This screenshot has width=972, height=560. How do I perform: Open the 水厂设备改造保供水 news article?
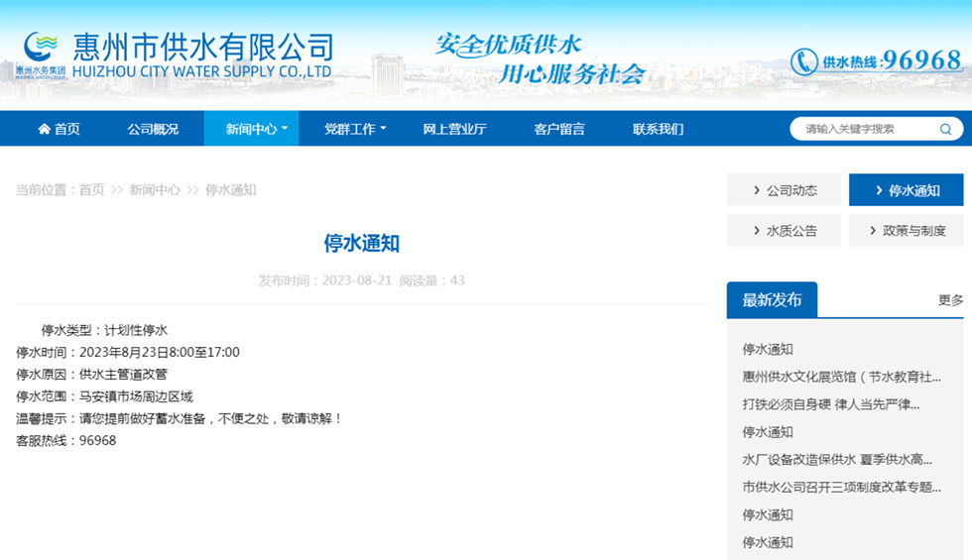coord(837,460)
